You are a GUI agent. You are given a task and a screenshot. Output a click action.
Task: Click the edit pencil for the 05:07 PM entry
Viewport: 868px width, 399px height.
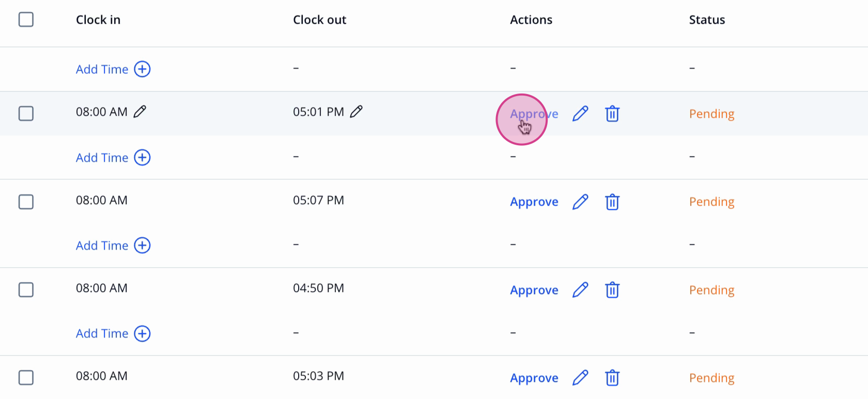click(x=581, y=202)
